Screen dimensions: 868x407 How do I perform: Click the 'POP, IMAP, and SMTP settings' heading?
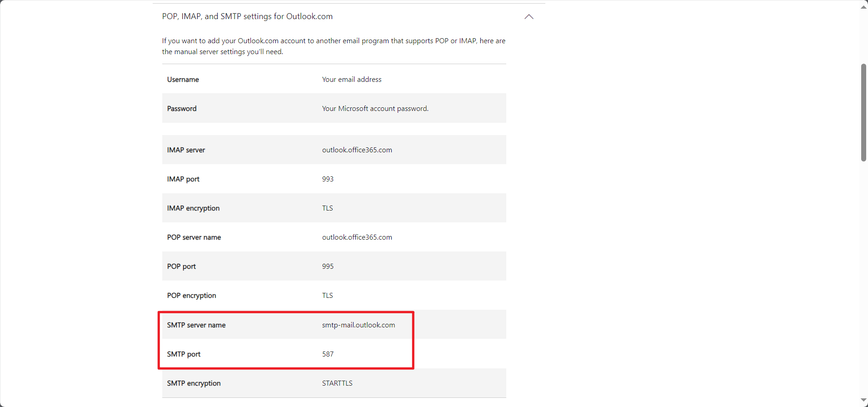point(247,17)
